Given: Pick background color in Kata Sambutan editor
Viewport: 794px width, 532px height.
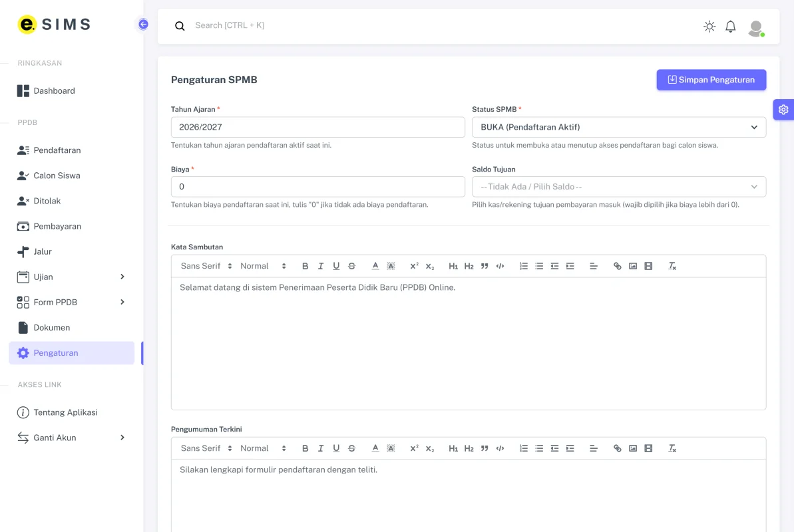Looking at the screenshot, I should 391,266.
